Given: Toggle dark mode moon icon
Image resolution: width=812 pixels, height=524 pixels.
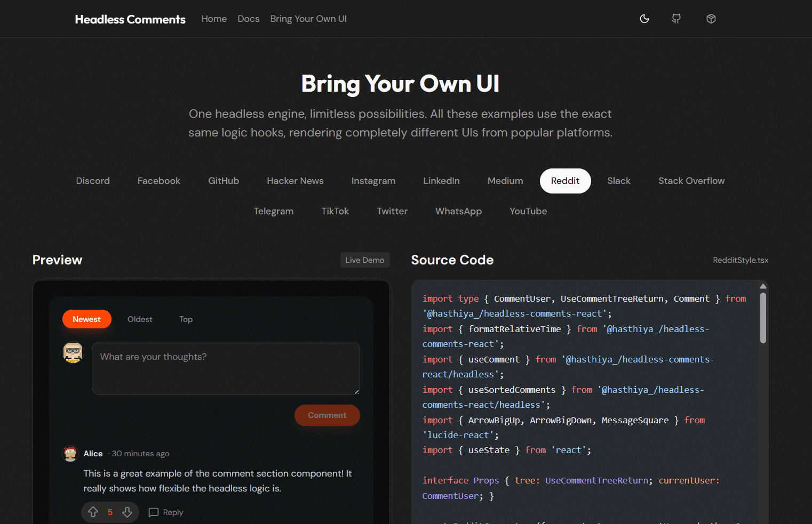Looking at the screenshot, I should coord(644,19).
